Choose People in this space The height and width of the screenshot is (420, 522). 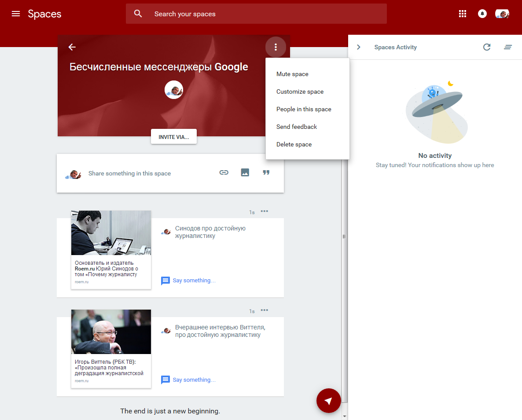click(x=303, y=109)
